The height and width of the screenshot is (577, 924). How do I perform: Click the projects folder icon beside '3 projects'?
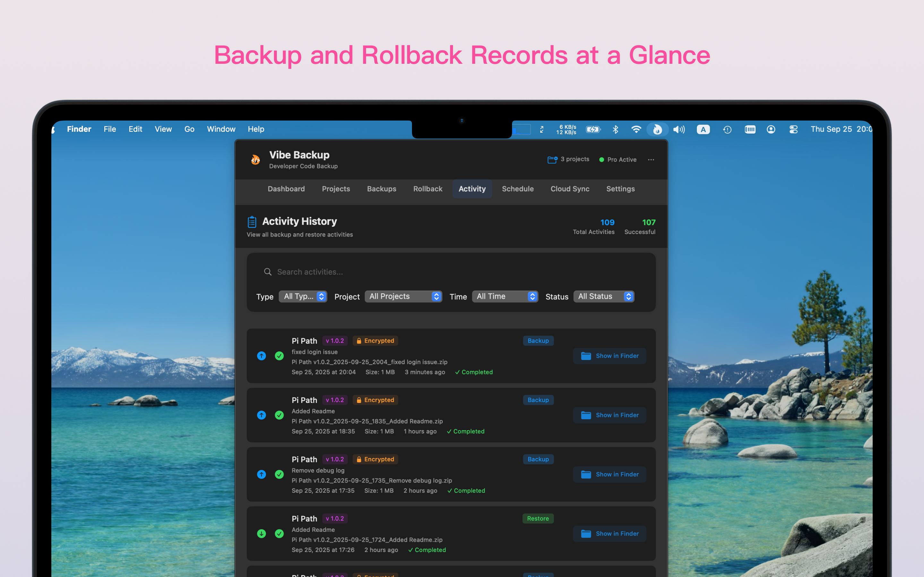click(552, 159)
